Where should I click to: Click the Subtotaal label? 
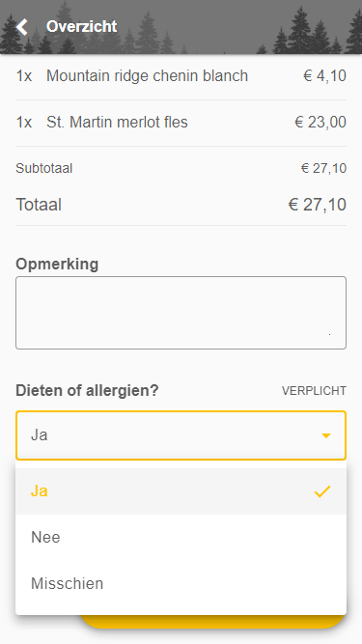pyautogui.click(x=43, y=168)
